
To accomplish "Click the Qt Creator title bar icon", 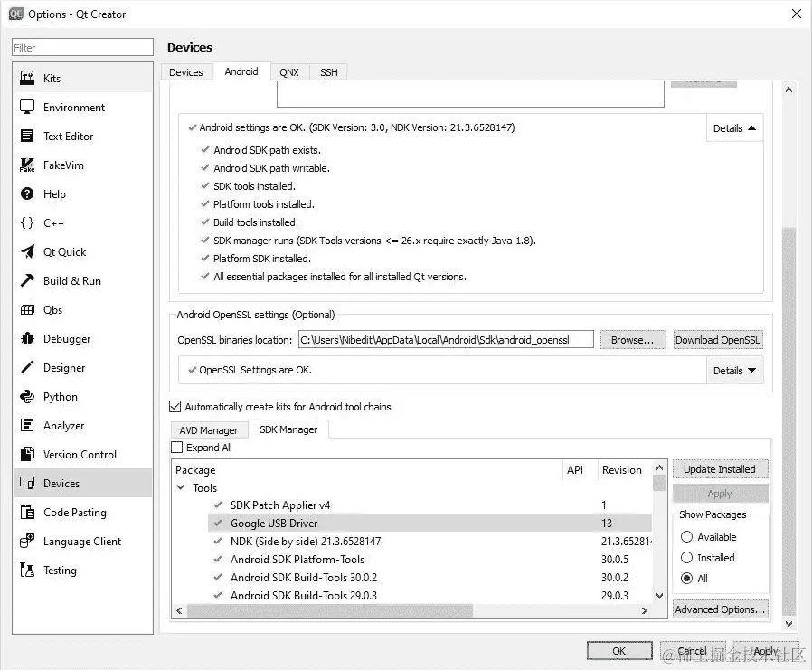I will pos(16,14).
